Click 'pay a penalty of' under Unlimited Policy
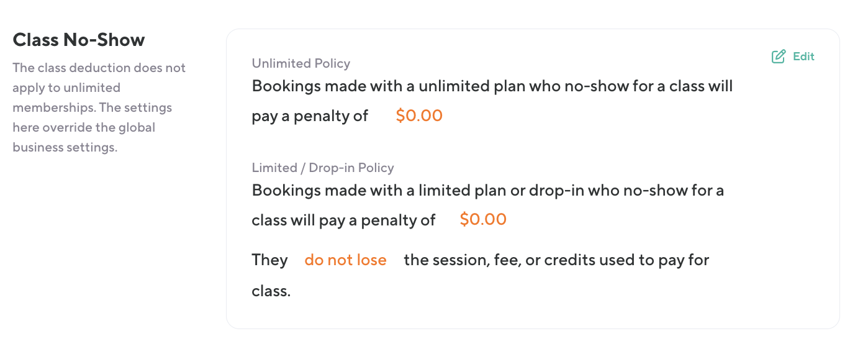 [310, 116]
